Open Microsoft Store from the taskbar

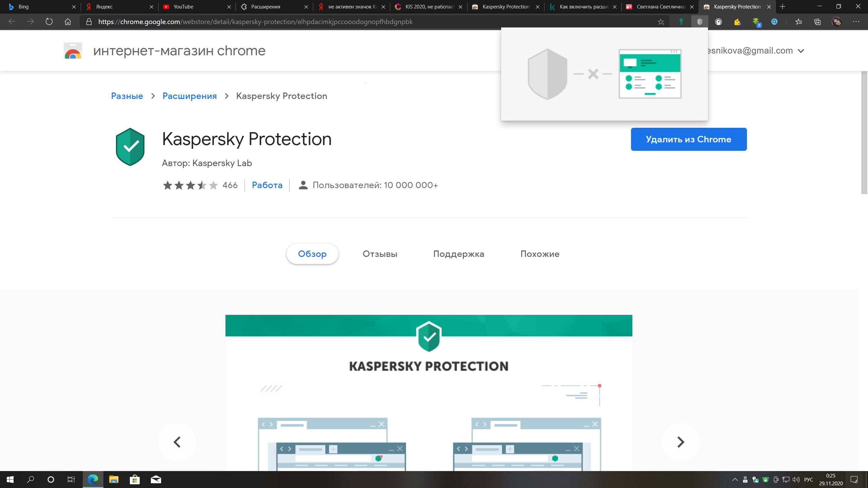pos(135,480)
